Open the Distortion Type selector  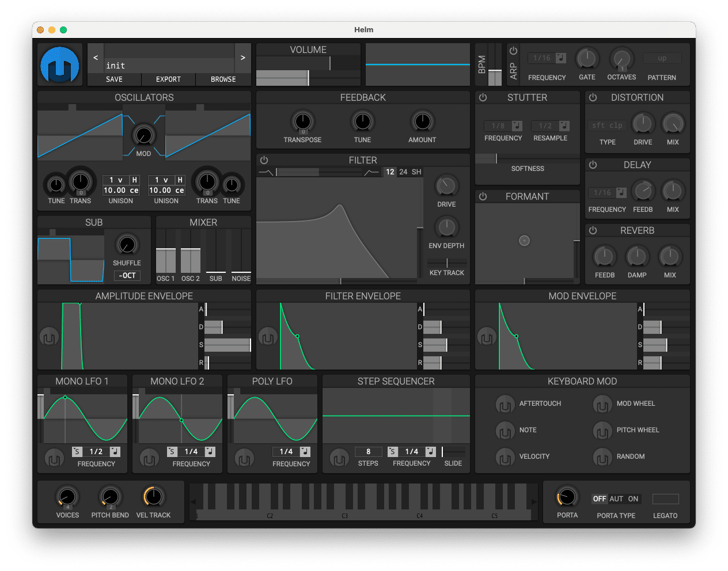tap(608, 125)
